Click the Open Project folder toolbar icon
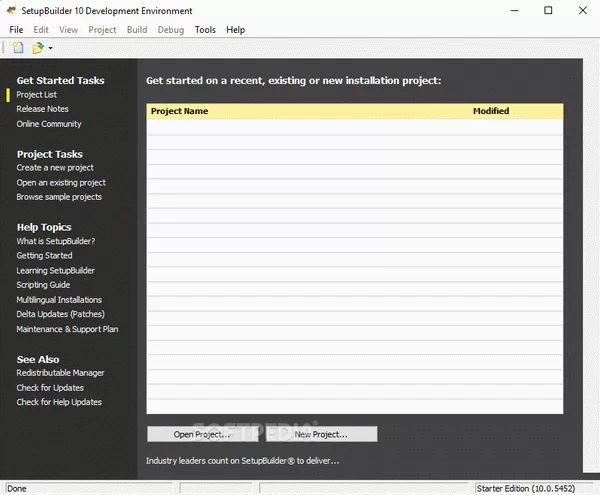The height and width of the screenshot is (495, 600). point(38,48)
